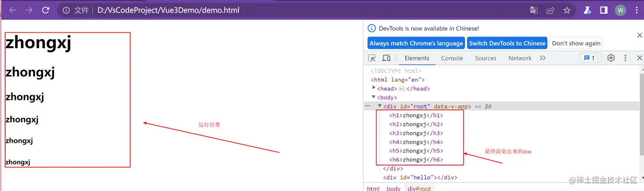Screen dimensions: 644x191
Task: Select the h6 zhongxj DOM node
Action: coord(416,160)
